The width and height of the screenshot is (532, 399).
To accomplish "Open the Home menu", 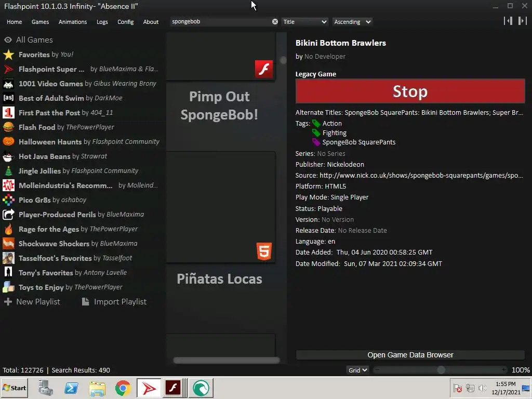I will (x=14, y=22).
